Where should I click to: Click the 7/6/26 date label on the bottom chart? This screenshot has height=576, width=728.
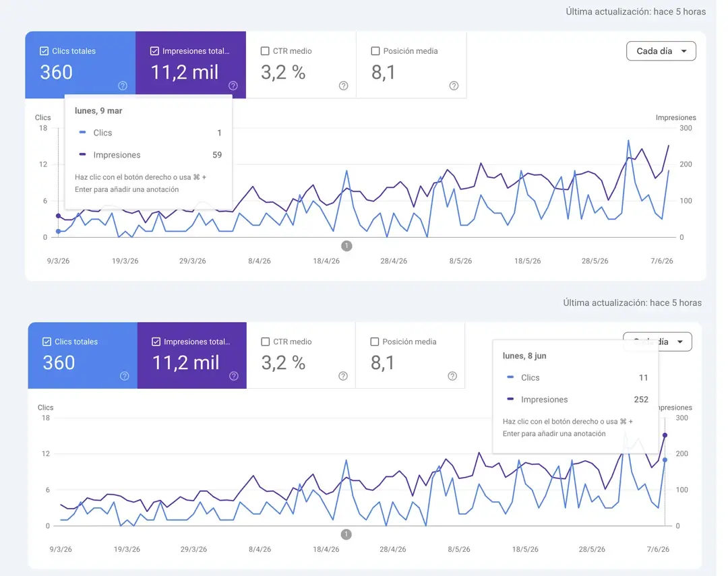658,549
